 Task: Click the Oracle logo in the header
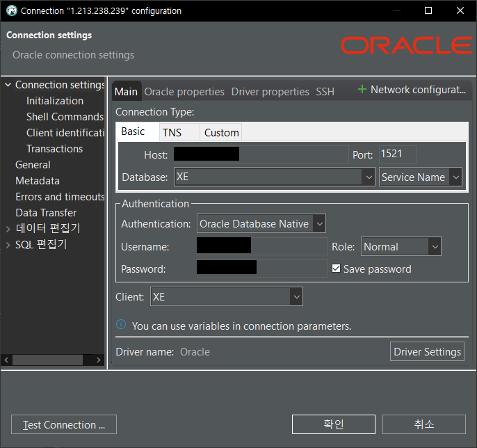point(406,45)
